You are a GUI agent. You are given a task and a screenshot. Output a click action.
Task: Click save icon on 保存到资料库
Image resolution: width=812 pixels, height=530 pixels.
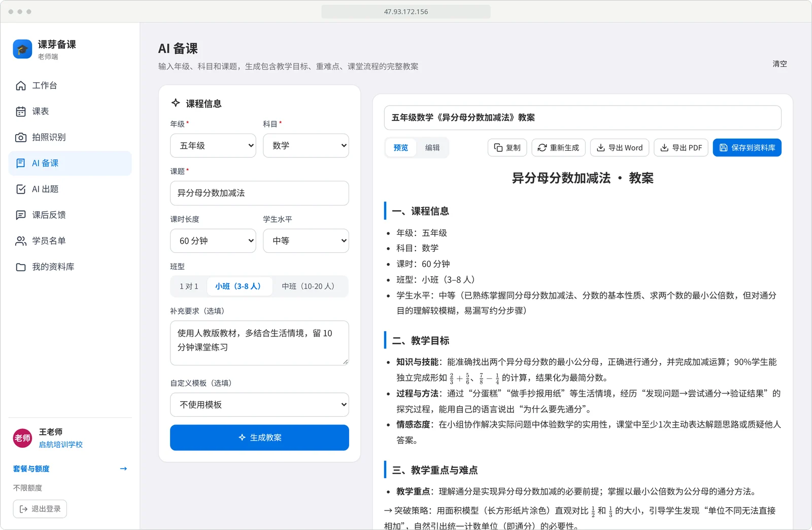724,148
